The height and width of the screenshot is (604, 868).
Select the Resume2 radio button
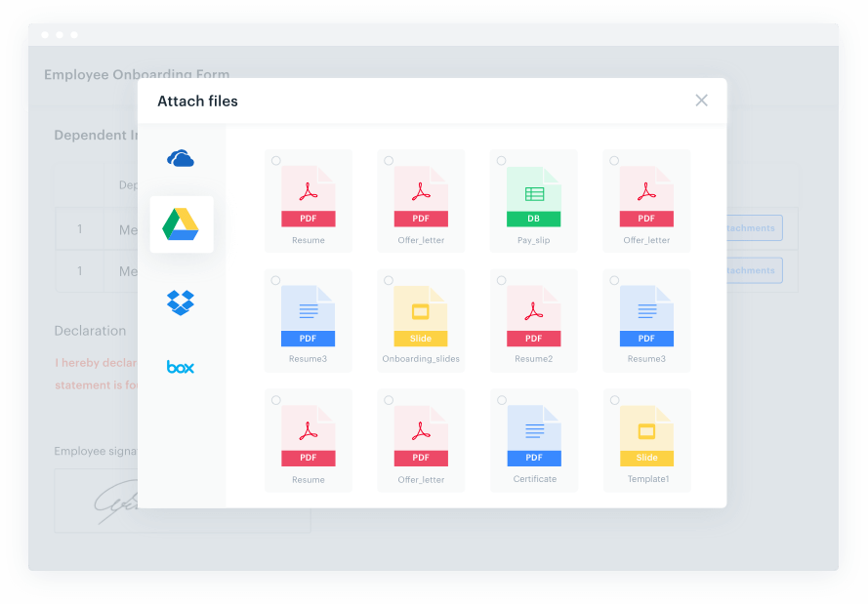[x=501, y=280]
